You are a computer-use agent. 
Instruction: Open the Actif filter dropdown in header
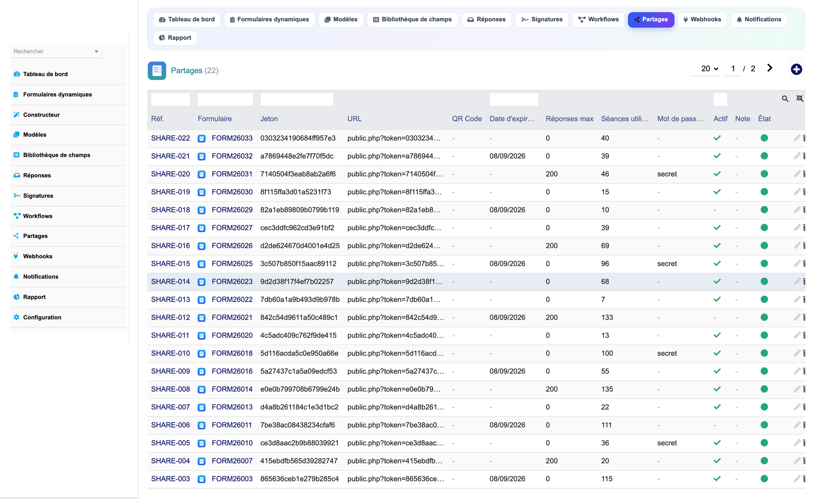(x=720, y=100)
